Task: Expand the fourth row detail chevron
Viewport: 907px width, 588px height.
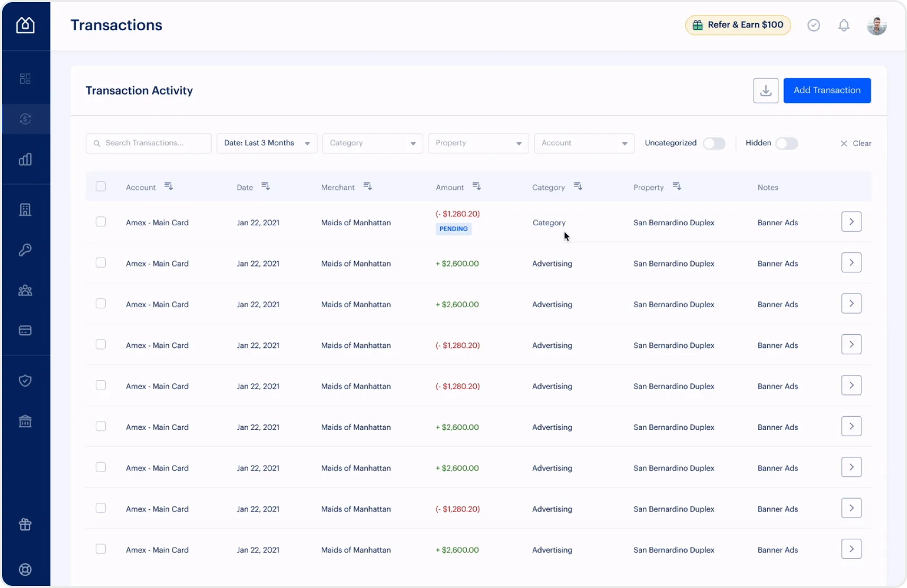Action: (x=851, y=344)
